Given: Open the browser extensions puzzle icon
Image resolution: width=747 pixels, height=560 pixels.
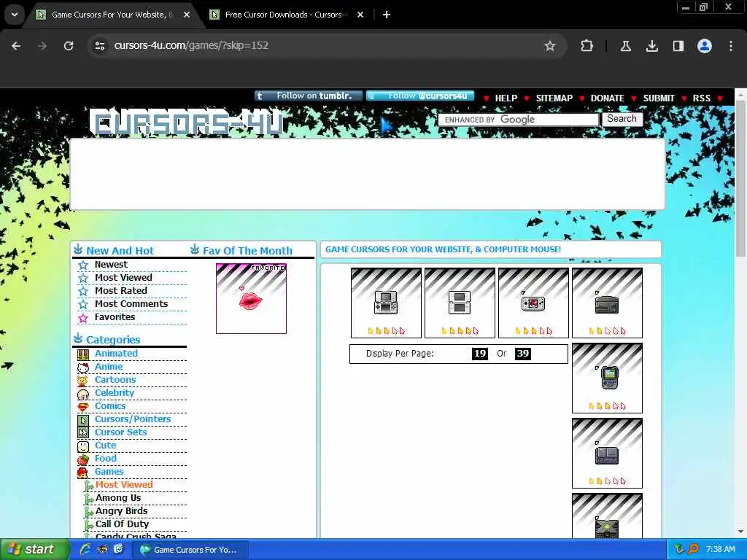Looking at the screenshot, I should point(587,46).
